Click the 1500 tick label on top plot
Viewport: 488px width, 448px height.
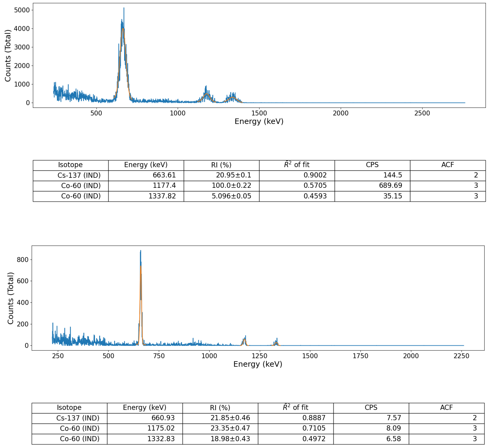click(259, 113)
